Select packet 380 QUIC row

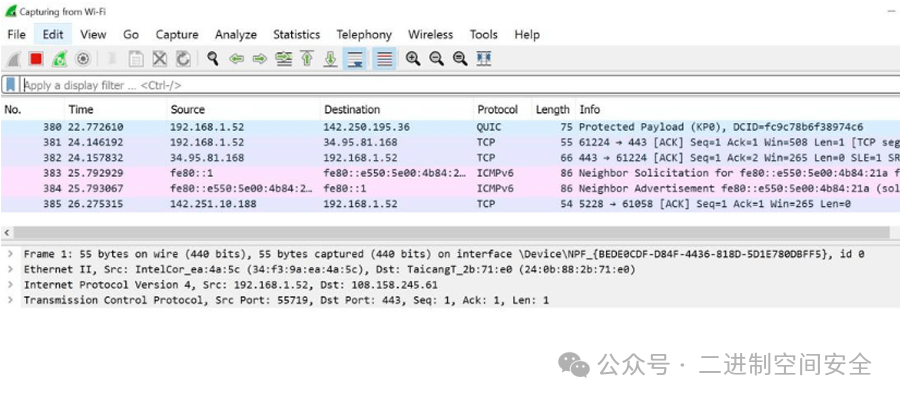pos(400,128)
